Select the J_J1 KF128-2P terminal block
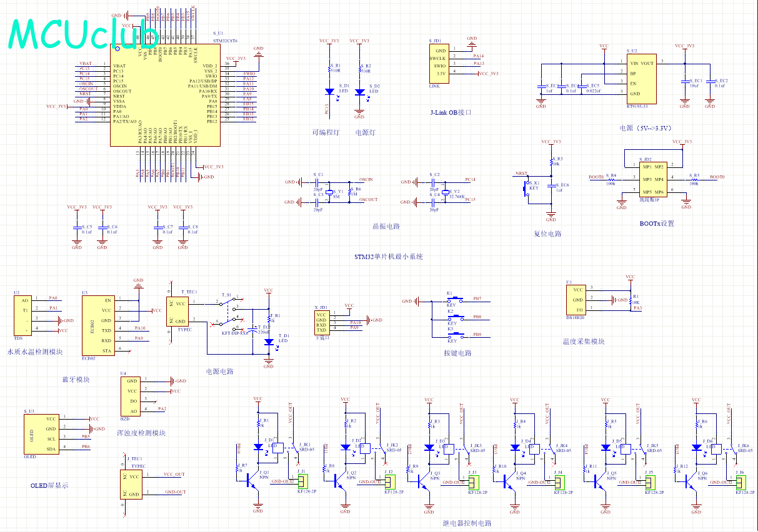This screenshot has height=532, width=758. tap(303, 481)
